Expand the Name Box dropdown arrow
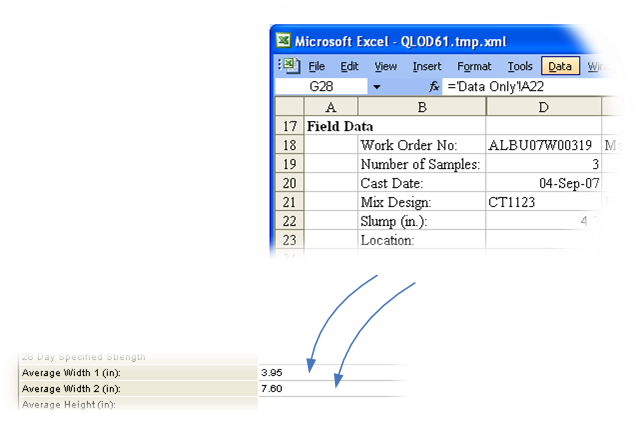Image resolution: width=640 pixels, height=425 pixels. (377, 87)
